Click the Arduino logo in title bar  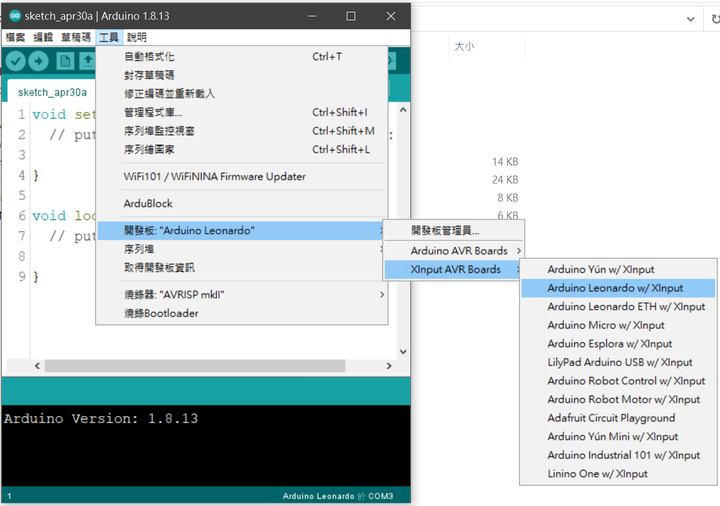coord(15,16)
